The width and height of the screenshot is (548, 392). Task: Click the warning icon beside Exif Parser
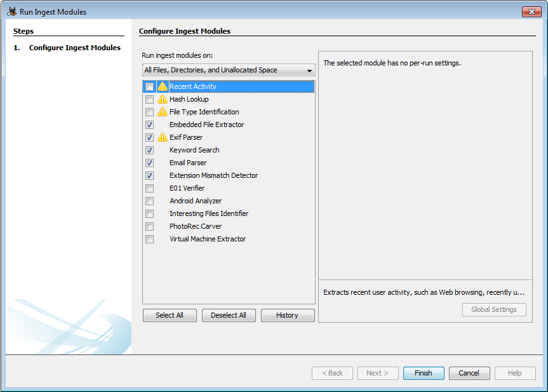pyautogui.click(x=163, y=137)
